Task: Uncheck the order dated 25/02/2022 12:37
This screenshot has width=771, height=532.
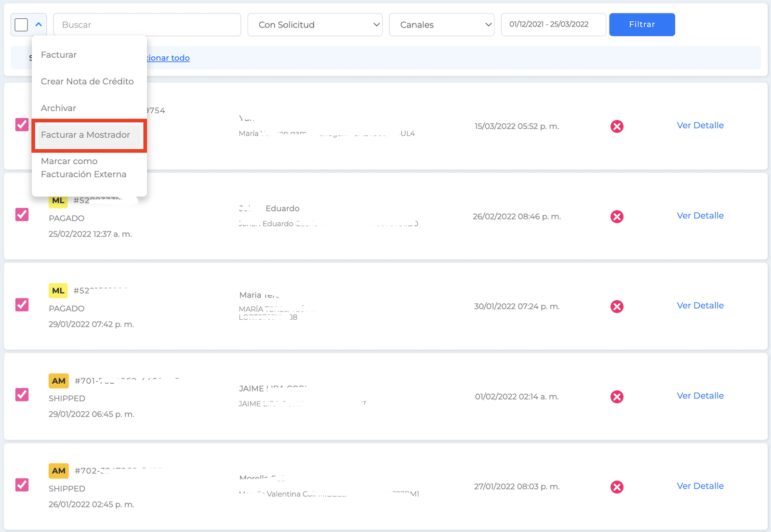Action: click(22, 214)
